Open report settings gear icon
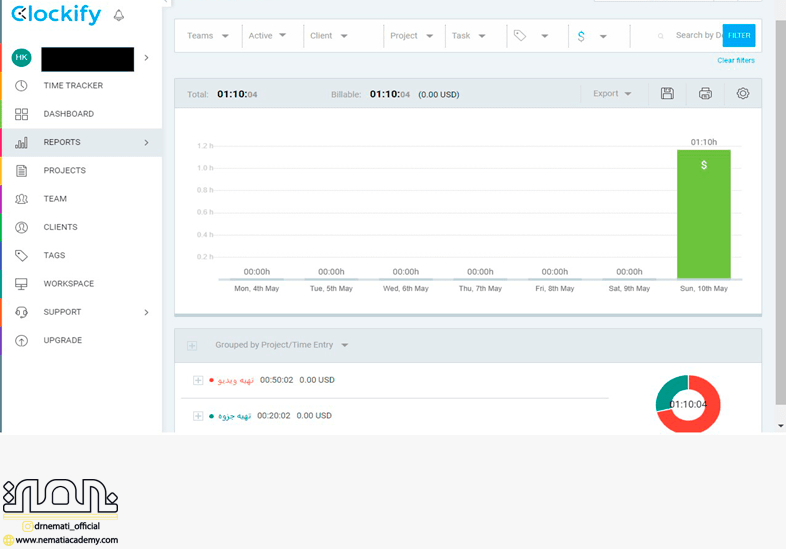This screenshot has width=786, height=549. tap(742, 94)
